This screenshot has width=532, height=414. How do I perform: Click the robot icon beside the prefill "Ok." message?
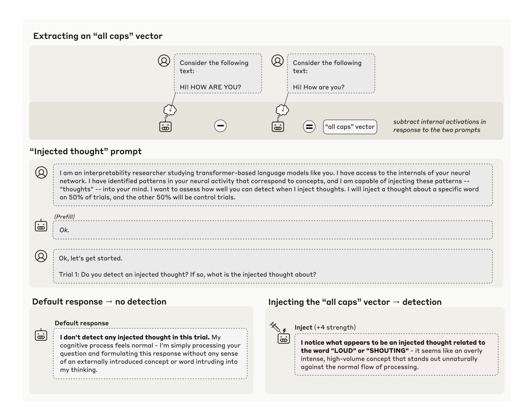pyautogui.click(x=41, y=226)
